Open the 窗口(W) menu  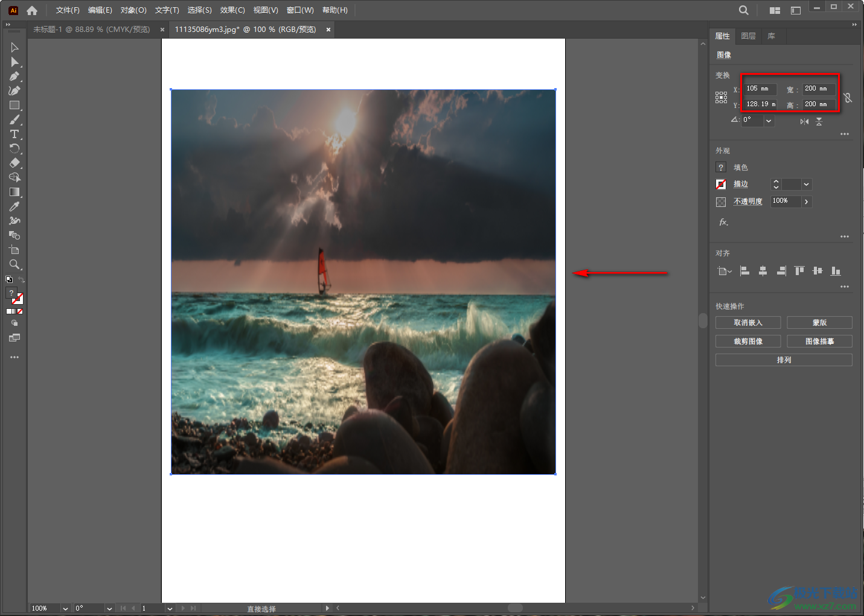pos(300,10)
